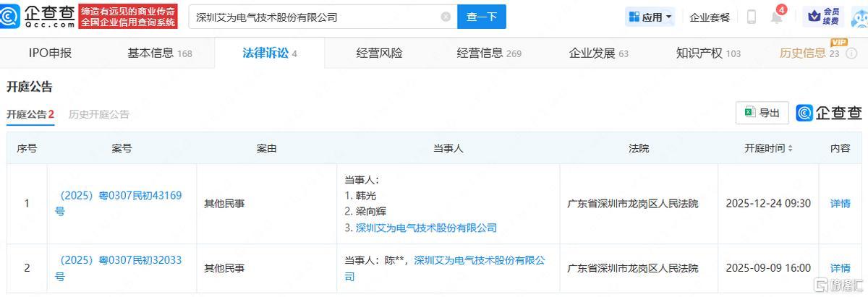
Task: Open 详情 for the 2025-12-24 hearing
Action: pos(840,204)
